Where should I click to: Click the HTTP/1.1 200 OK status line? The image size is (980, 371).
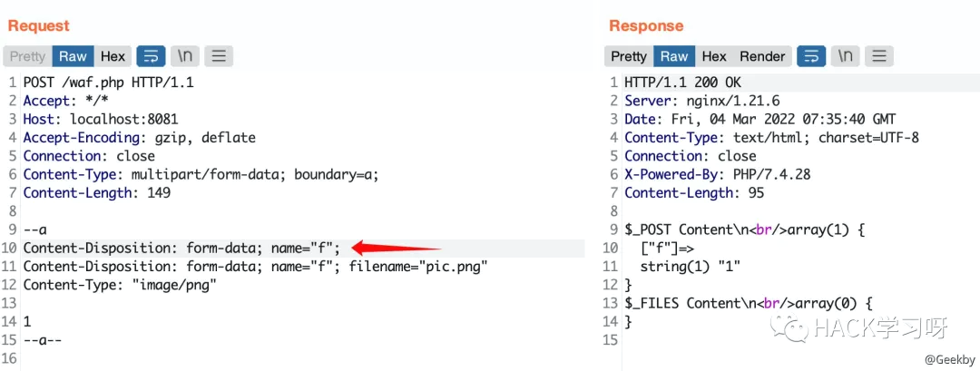tap(682, 83)
